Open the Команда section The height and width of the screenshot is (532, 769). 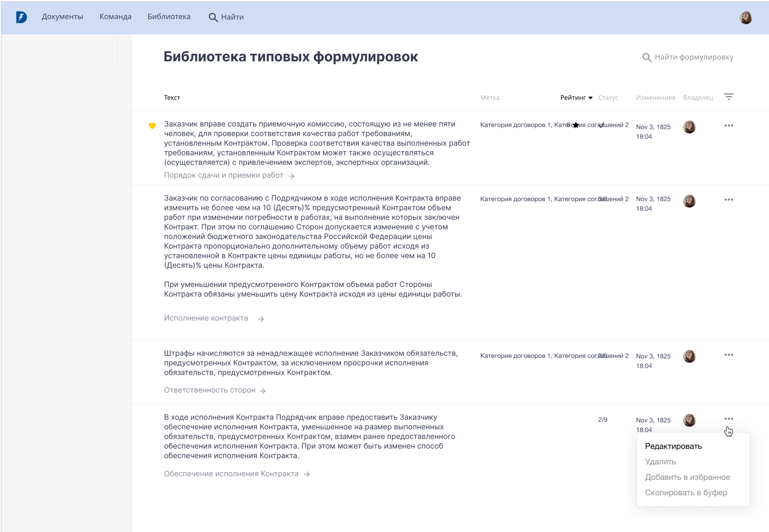[x=115, y=16]
